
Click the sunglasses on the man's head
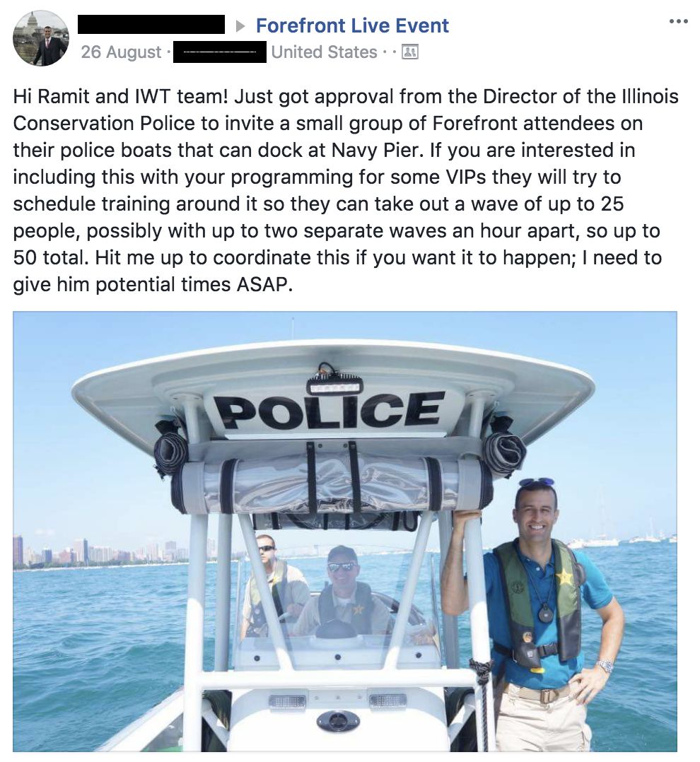(x=536, y=483)
